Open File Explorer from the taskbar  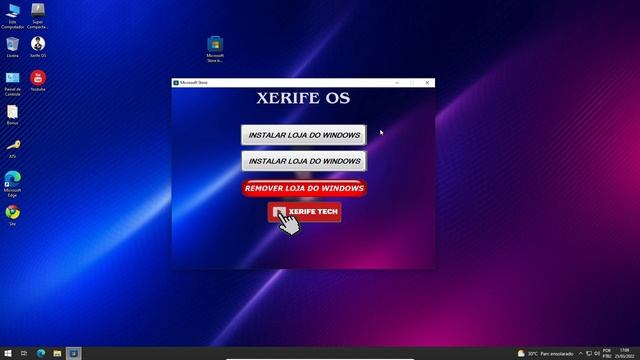57,353
